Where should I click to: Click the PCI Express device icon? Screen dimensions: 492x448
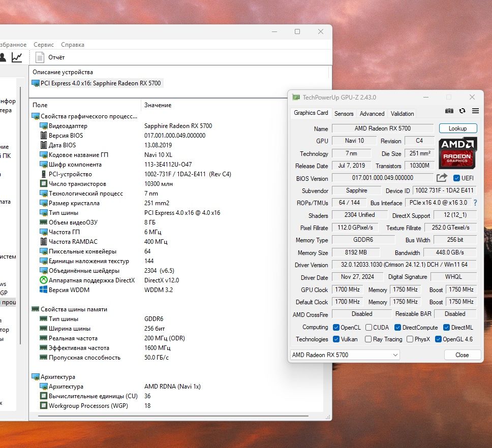[36, 83]
